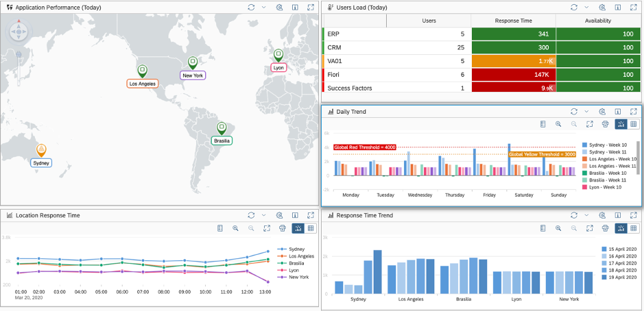
Task: Expand refresh dropdown arrow in Daily Trend
Action: tap(586, 112)
